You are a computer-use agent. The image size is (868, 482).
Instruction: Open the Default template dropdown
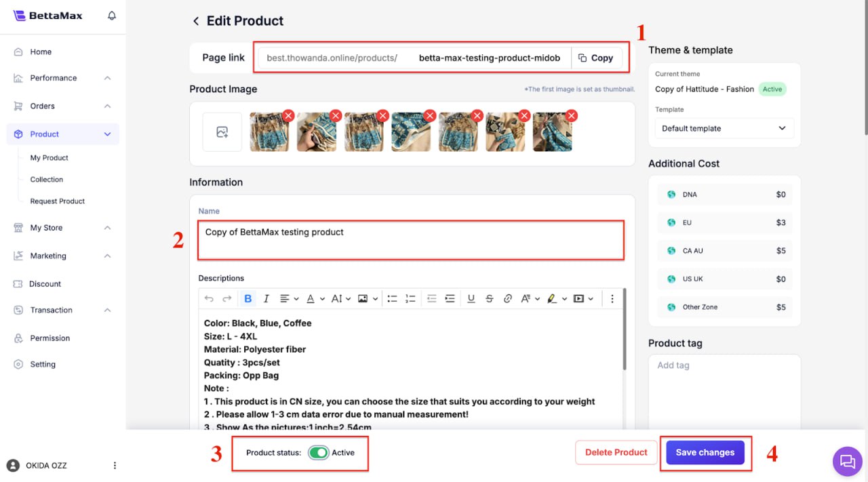[724, 128]
